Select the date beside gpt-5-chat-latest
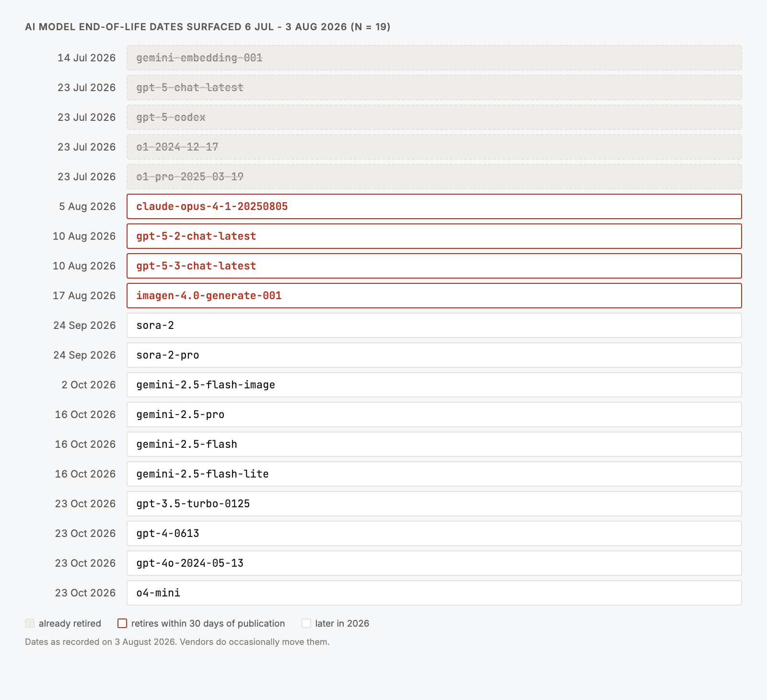The height and width of the screenshot is (700, 767). 87,88
